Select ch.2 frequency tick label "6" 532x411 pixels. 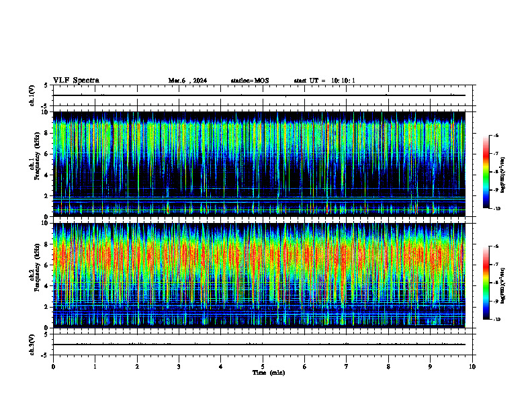pyautogui.click(x=46, y=265)
